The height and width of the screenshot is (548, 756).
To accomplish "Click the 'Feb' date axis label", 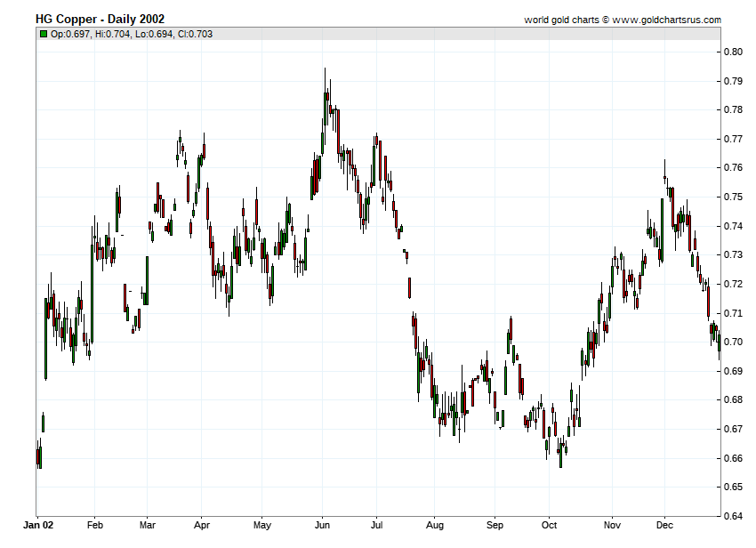I will [x=95, y=525].
